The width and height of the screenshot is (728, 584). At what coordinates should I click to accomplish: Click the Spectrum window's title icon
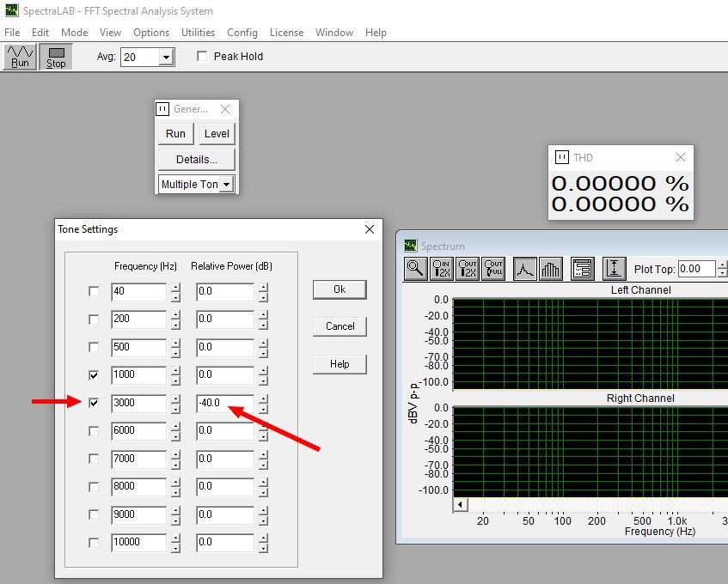[x=411, y=246]
